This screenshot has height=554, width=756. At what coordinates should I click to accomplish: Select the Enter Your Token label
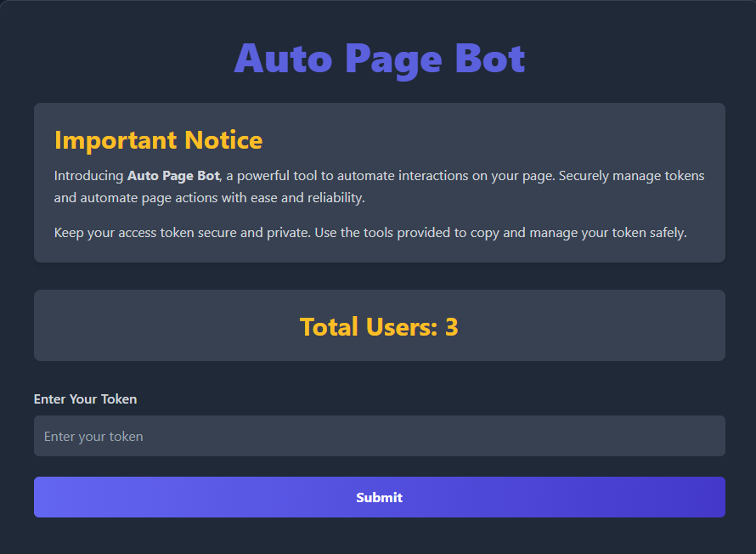coord(85,399)
